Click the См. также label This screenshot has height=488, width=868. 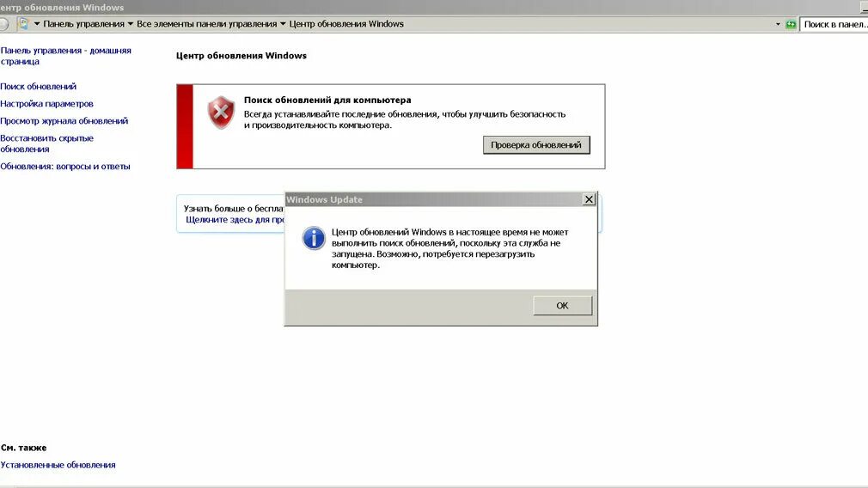pos(24,448)
